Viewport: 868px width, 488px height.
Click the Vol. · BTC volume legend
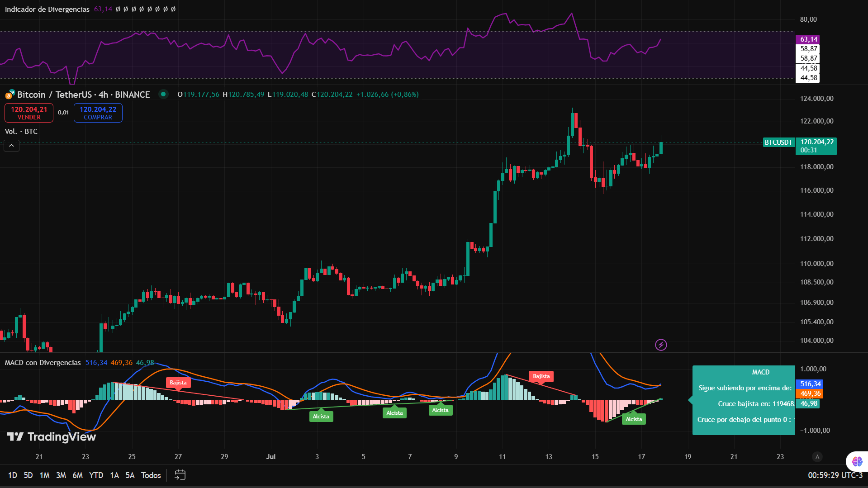21,132
